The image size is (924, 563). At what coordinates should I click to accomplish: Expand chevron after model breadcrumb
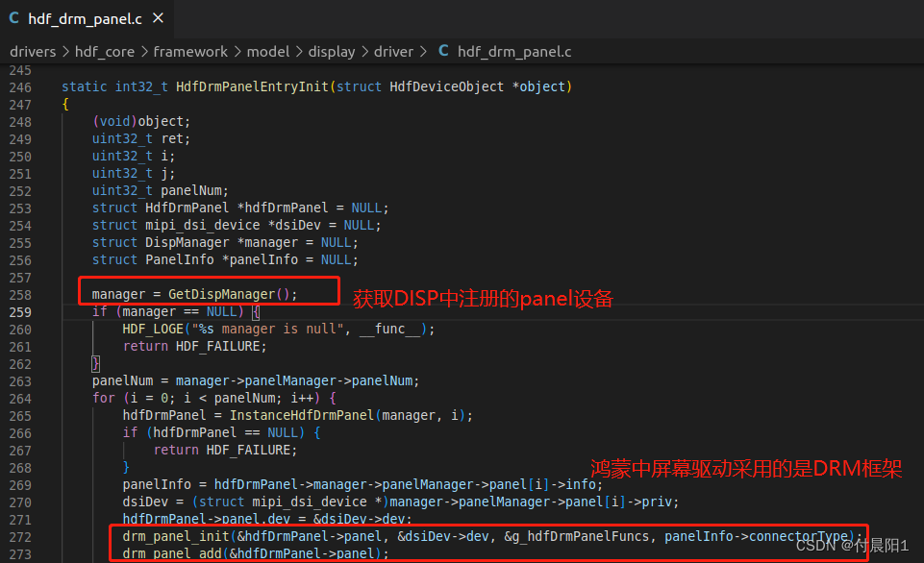pyautogui.click(x=299, y=53)
